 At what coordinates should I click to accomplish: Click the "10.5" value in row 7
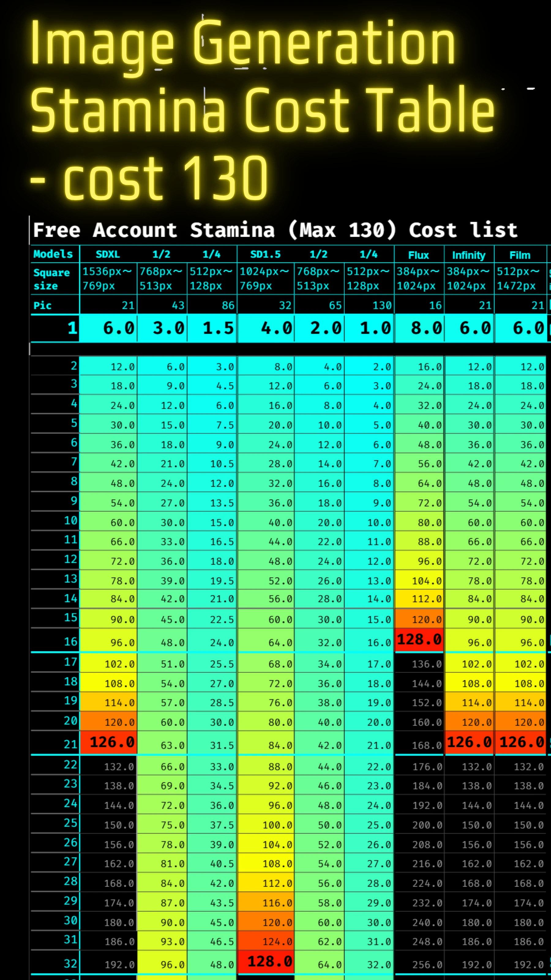point(222,464)
